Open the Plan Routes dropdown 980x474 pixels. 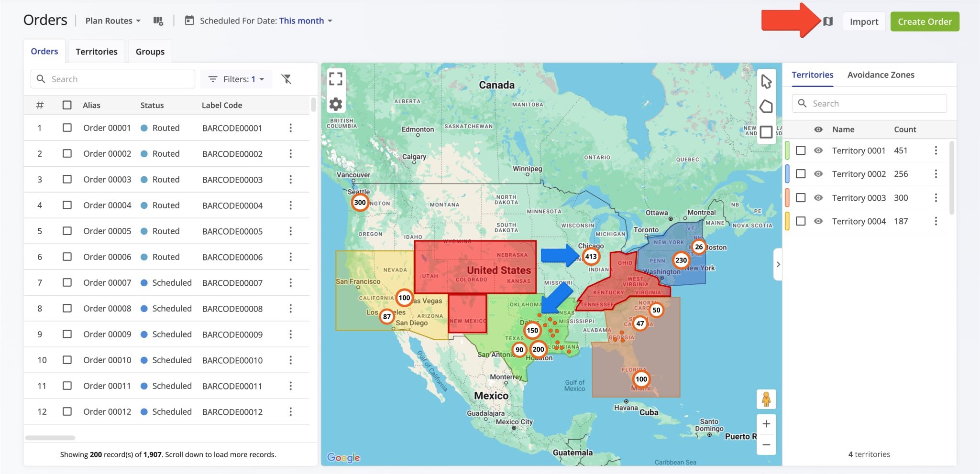coord(113,21)
